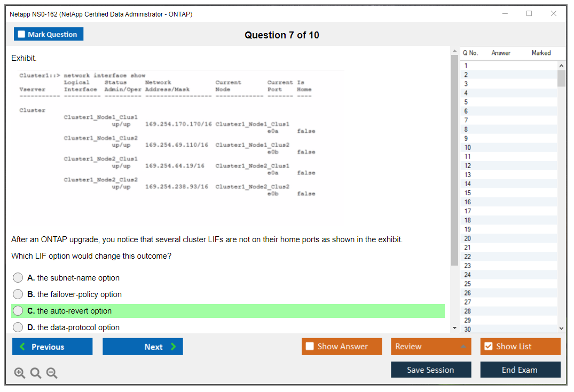Choose answer B failover-policy option
Viewport: 574px width, 392px height.
click(18, 294)
